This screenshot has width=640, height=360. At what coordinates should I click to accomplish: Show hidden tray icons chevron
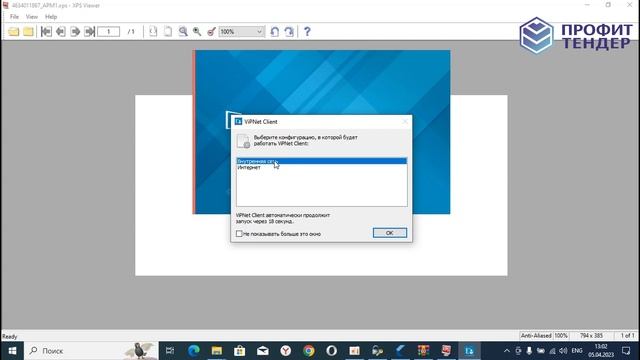click(x=507, y=351)
